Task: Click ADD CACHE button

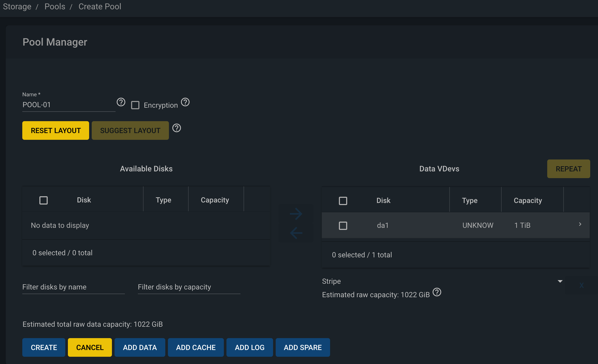Action: click(196, 347)
